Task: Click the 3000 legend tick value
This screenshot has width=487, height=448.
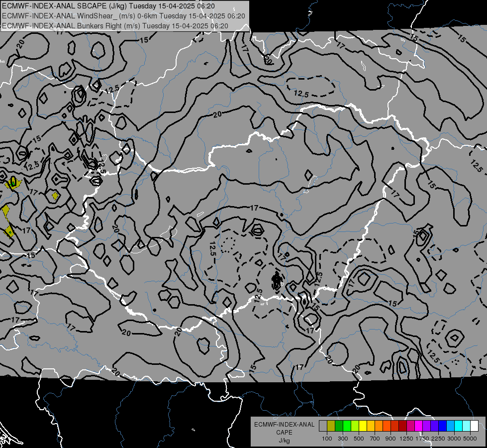Action: point(454,439)
